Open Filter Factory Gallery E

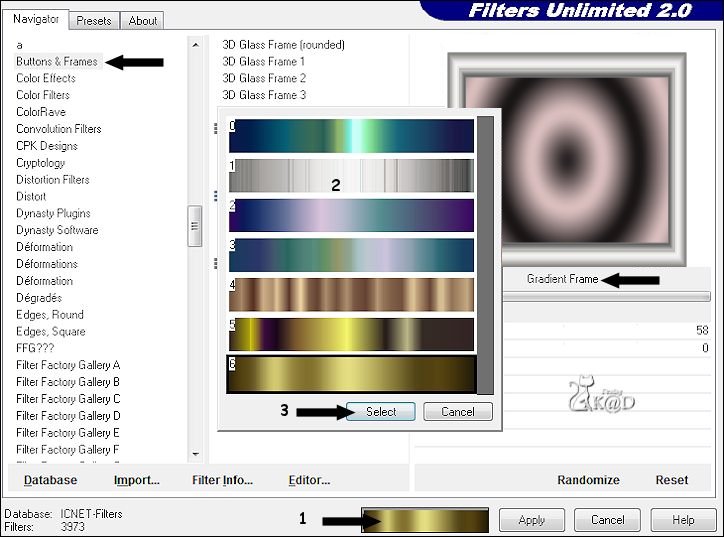tap(68, 433)
